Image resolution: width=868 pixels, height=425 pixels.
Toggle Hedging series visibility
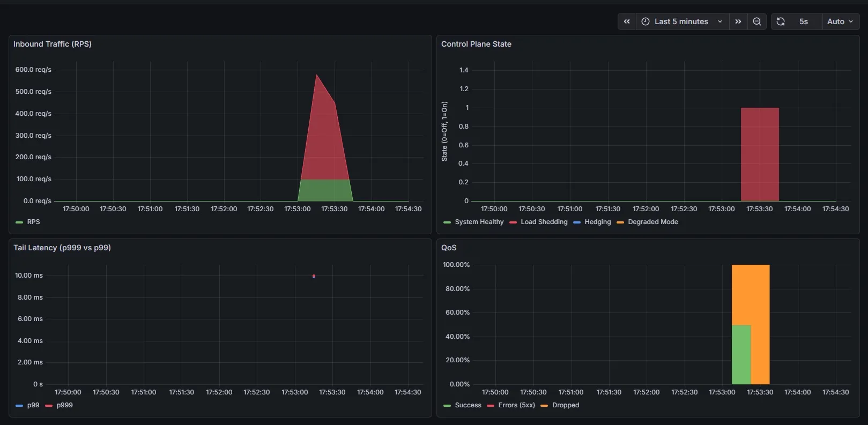tap(597, 222)
